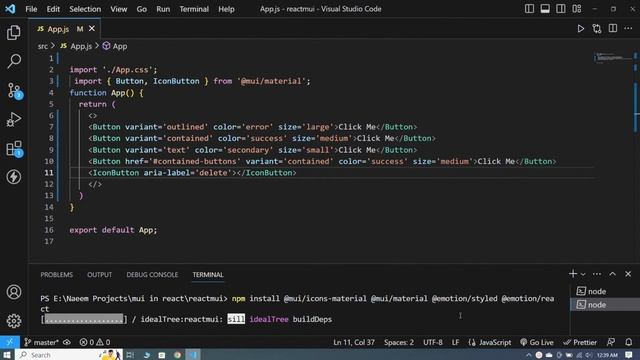640x360 pixels.
Task: Toggle the bottom panel layout icon
Action: click(x=545, y=9)
